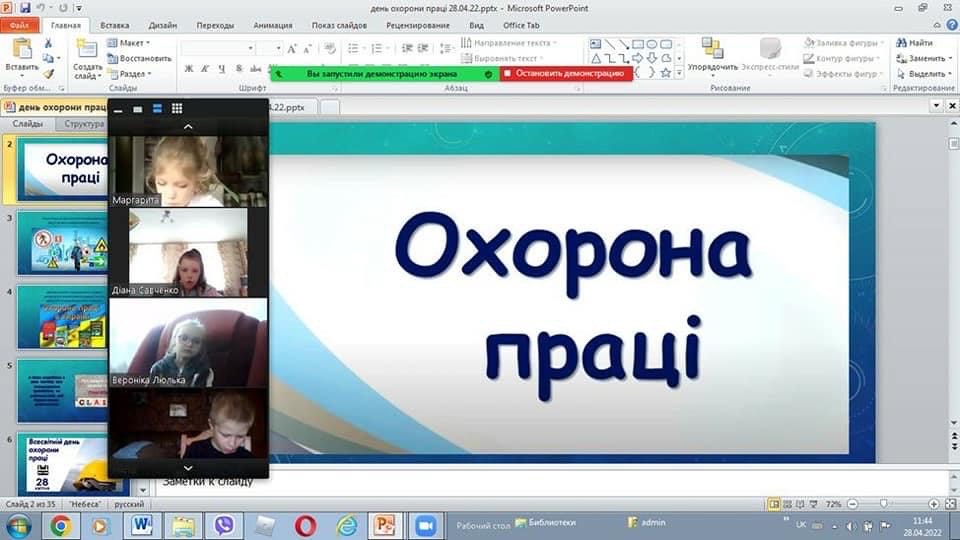960x540 pixels.
Task: Toggle bulleted list formatting
Action: pyautogui.click(x=355, y=48)
